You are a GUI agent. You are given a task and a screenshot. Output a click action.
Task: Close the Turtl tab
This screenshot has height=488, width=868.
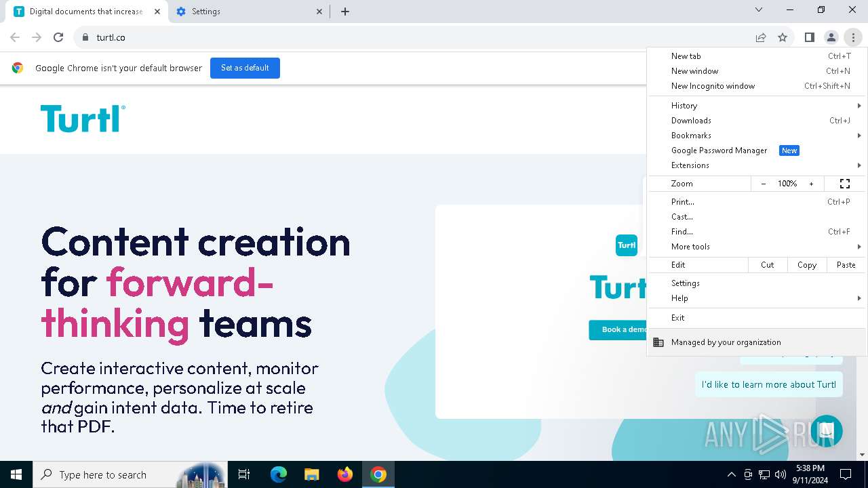[157, 12]
